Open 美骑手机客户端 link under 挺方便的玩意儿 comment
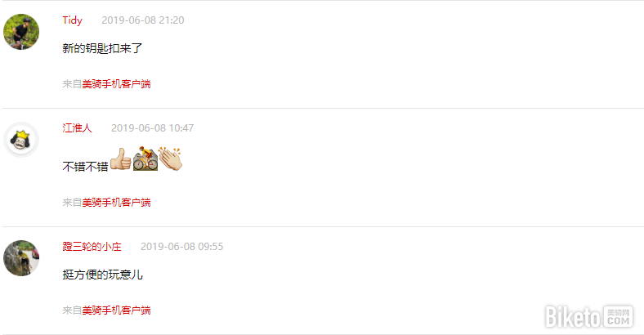This screenshot has width=644, height=335. coord(116,310)
